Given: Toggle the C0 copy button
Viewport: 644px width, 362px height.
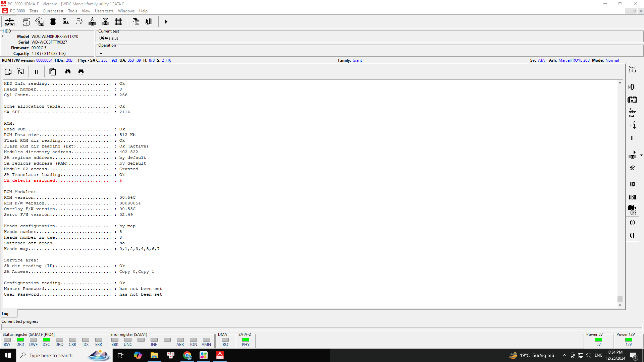Looking at the screenshot, I should pos(632,223).
